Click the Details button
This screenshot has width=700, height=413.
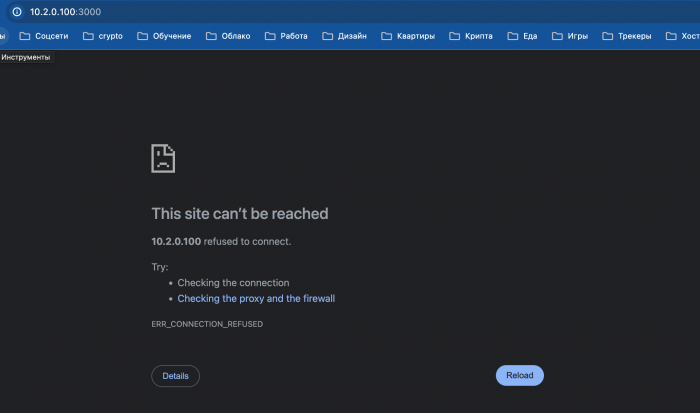point(175,376)
